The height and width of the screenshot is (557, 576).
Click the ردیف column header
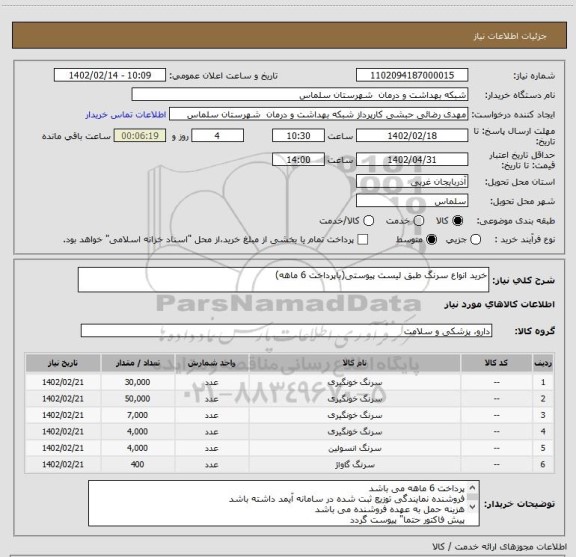(x=543, y=363)
